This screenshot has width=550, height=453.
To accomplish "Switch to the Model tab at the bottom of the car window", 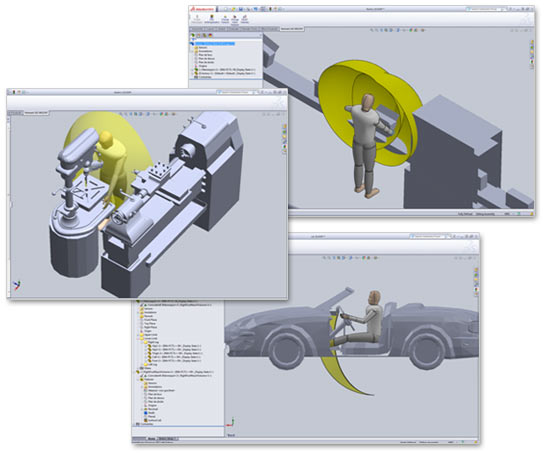I will 151,439.
